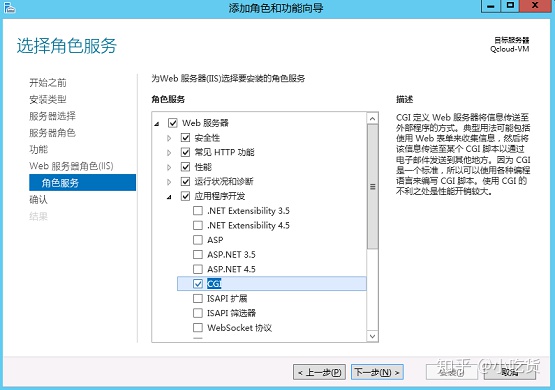Toggle the 应用程序开发 checkbox

[185, 196]
